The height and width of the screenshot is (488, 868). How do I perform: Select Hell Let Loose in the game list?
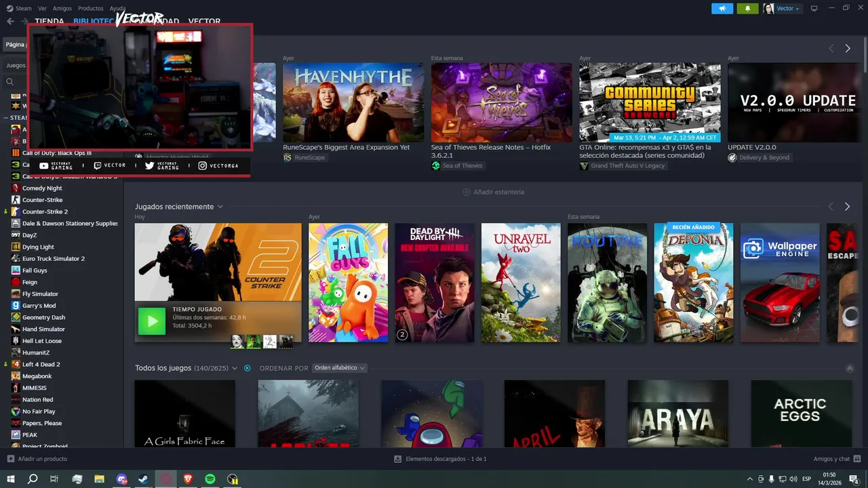pyautogui.click(x=42, y=341)
